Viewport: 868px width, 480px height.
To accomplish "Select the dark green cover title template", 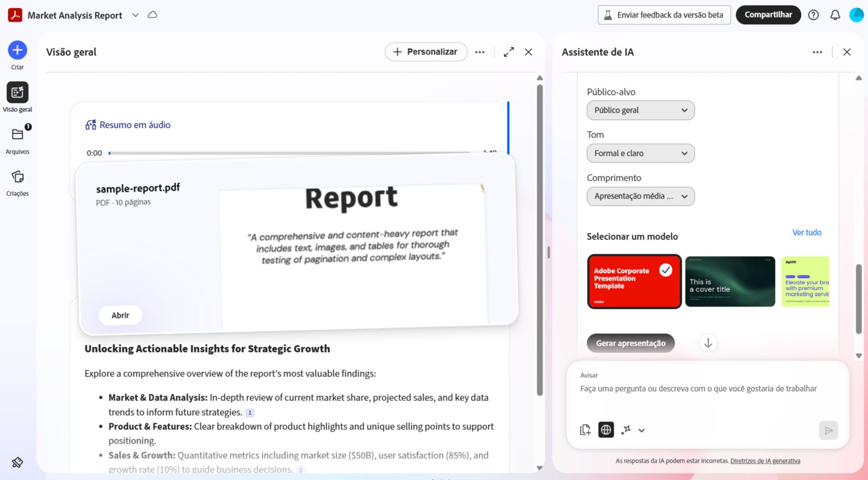I will (x=730, y=282).
